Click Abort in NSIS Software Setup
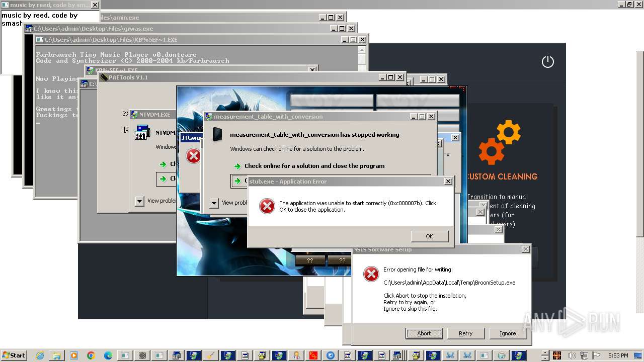 [x=424, y=333]
